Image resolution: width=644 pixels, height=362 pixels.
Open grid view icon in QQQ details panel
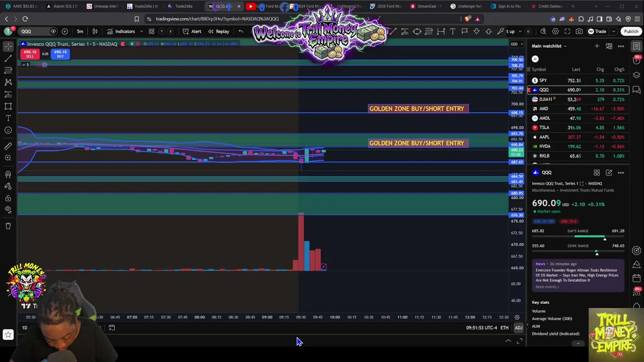pos(597,172)
